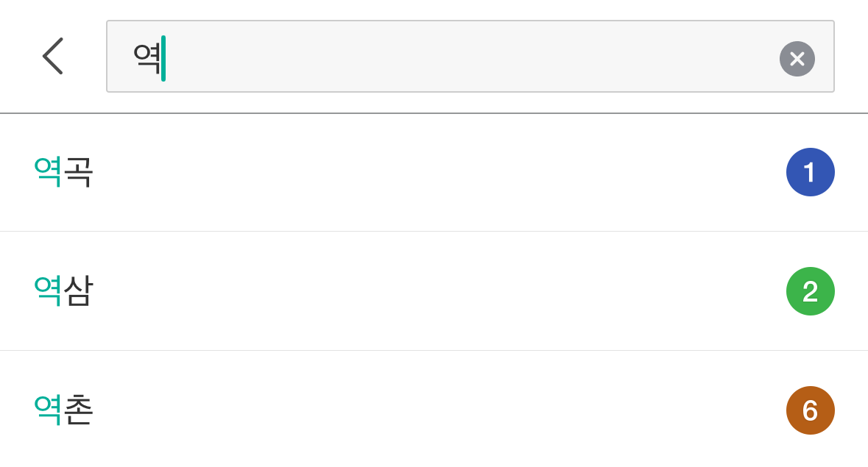Tap the 삼 character in second result
The height and width of the screenshot is (467, 868).
click(79, 291)
